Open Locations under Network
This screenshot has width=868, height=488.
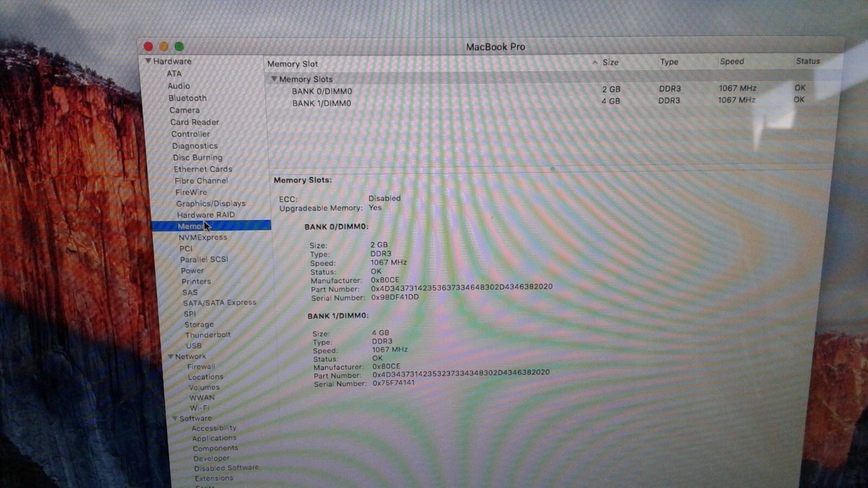click(205, 377)
